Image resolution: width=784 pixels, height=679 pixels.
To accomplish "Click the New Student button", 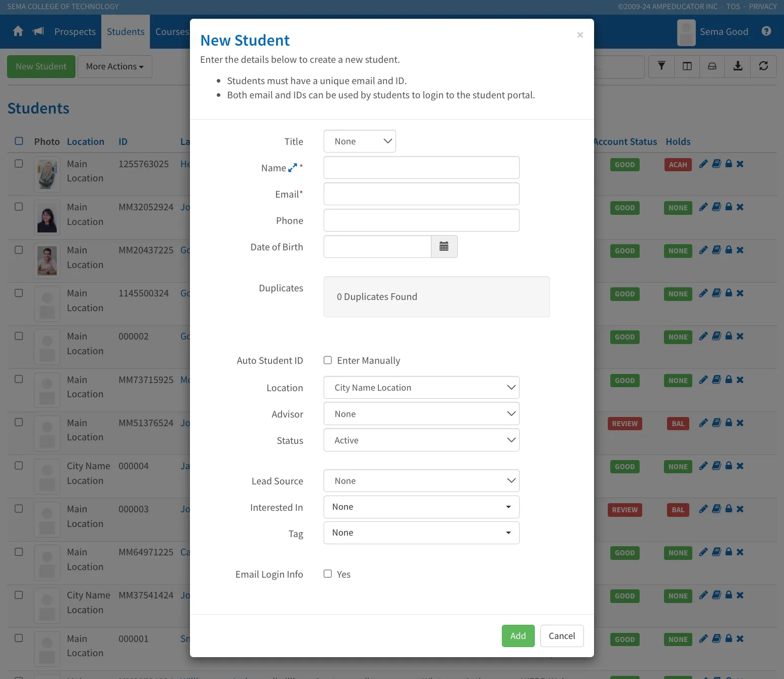I will (41, 66).
